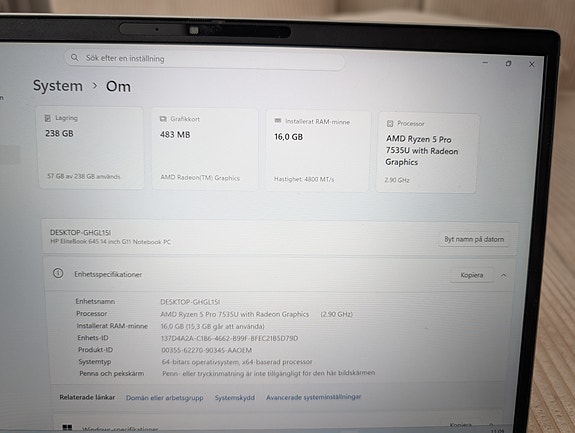Click Kopiera for device specifications
575x433 pixels.
(472, 275)
